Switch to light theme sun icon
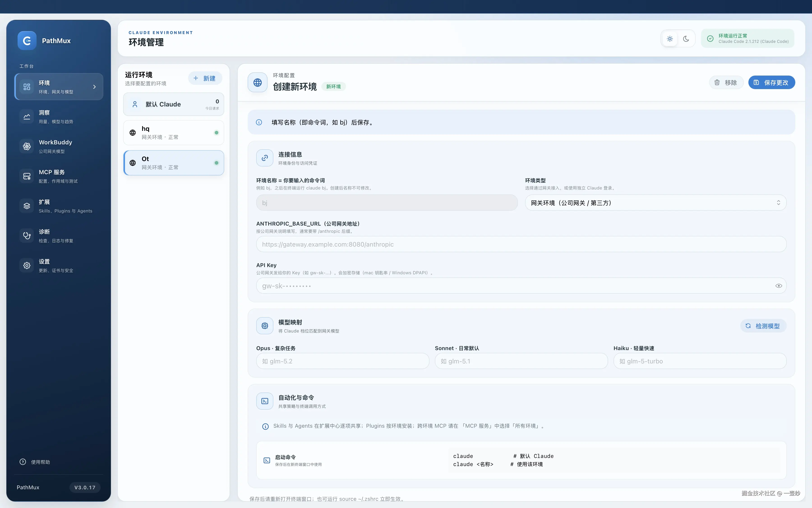Image resolution: width=812 pixels, height=508 pixels. click(x=670, y=39)
